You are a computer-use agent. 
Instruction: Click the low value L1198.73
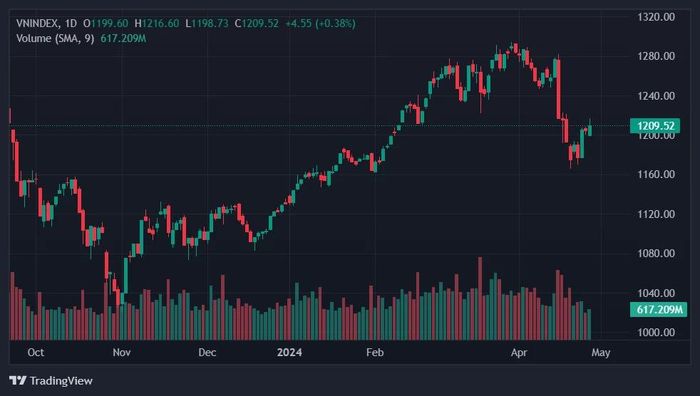[x=207, y=23]
